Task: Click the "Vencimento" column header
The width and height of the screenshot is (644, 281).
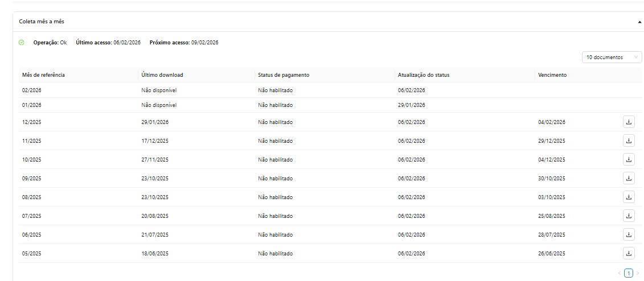Action: [552, 75]
